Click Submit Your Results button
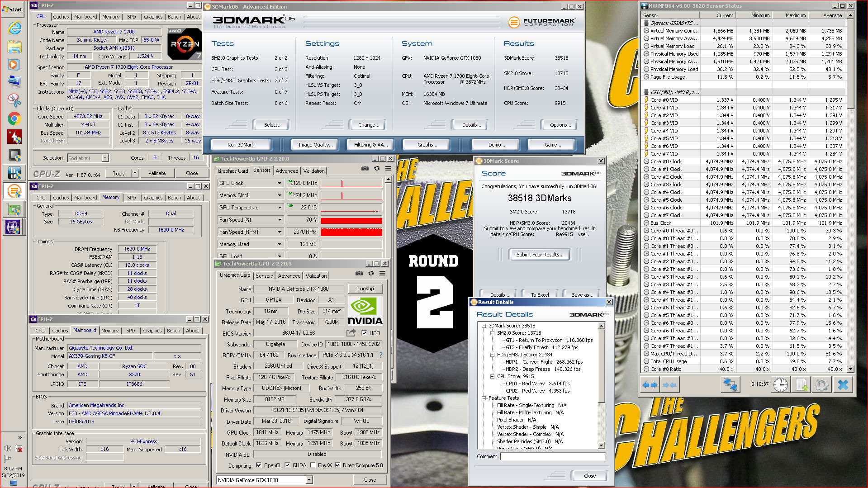The image size is (868, 488). (x=540, y=255)
